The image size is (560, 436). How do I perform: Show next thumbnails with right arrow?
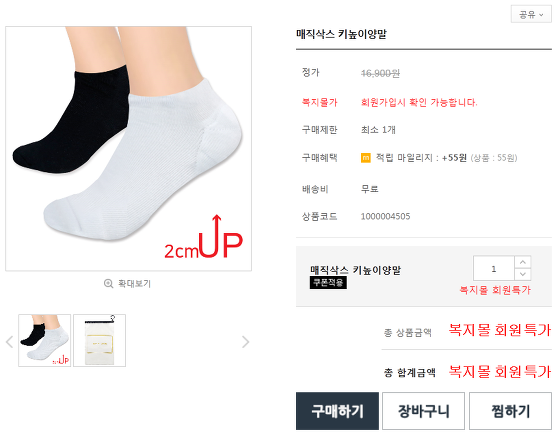point(245,342)
